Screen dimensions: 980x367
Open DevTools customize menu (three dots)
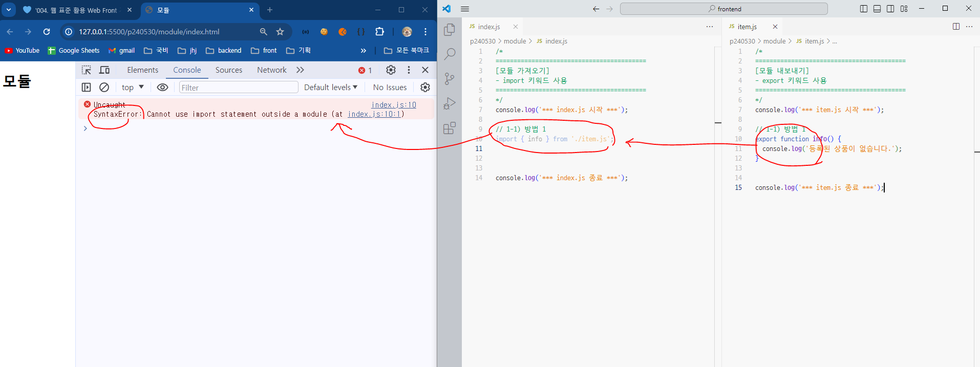[x=409, y=70]
